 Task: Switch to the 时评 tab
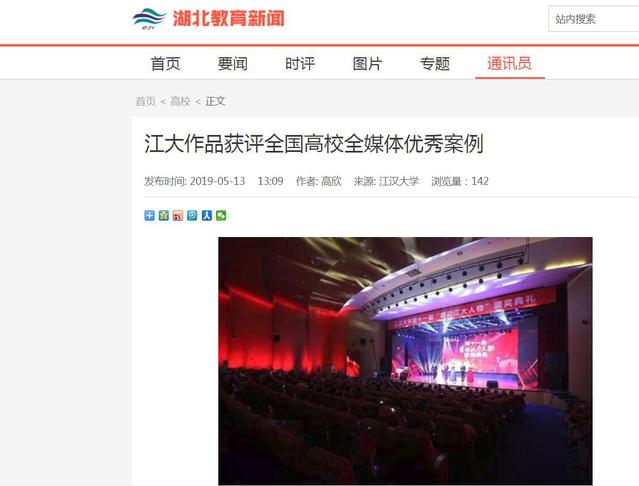point(300,64)
